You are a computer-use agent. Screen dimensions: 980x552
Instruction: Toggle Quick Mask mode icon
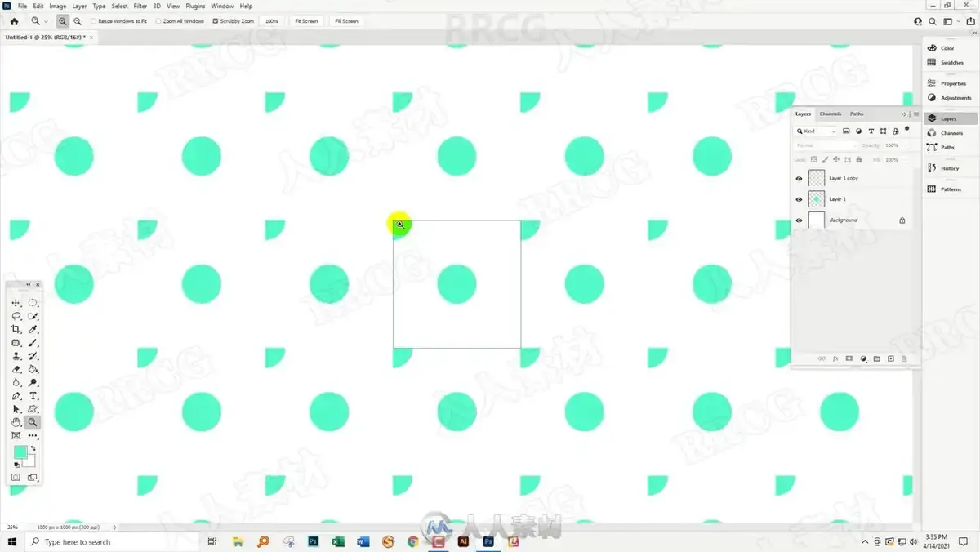(16, 477)
